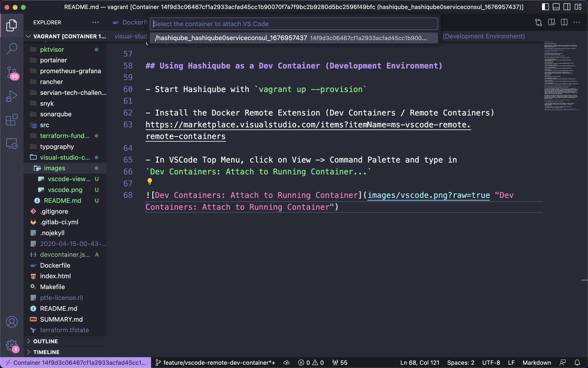Open terraform.tfstate file
The image size is (588, 368).
click(x=65, y=330)
